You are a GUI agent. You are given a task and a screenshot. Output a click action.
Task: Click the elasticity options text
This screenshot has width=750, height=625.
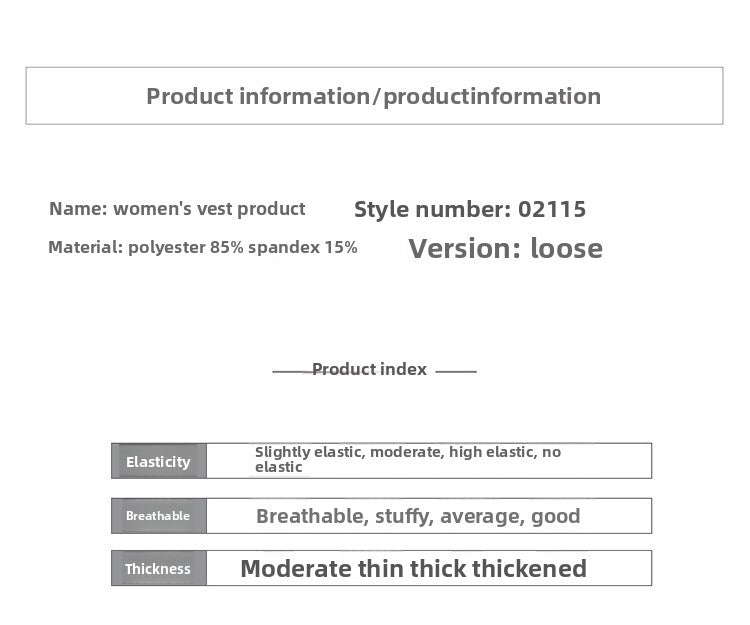click(x=408, y=459)
